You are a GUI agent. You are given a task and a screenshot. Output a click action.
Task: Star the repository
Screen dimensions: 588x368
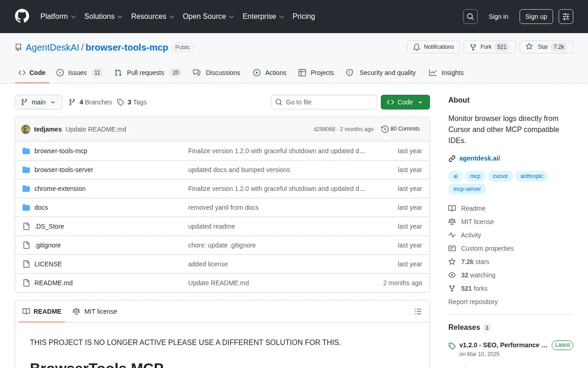point(546,47)
